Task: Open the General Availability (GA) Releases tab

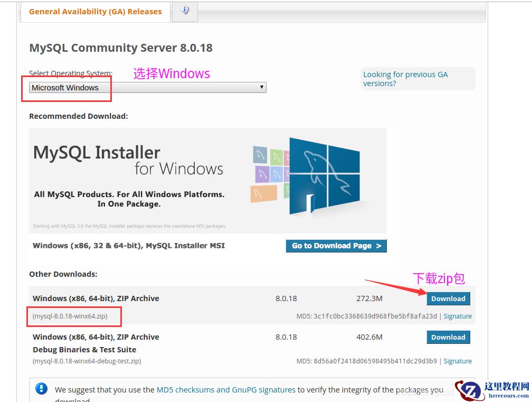Action: click(96, 12)
